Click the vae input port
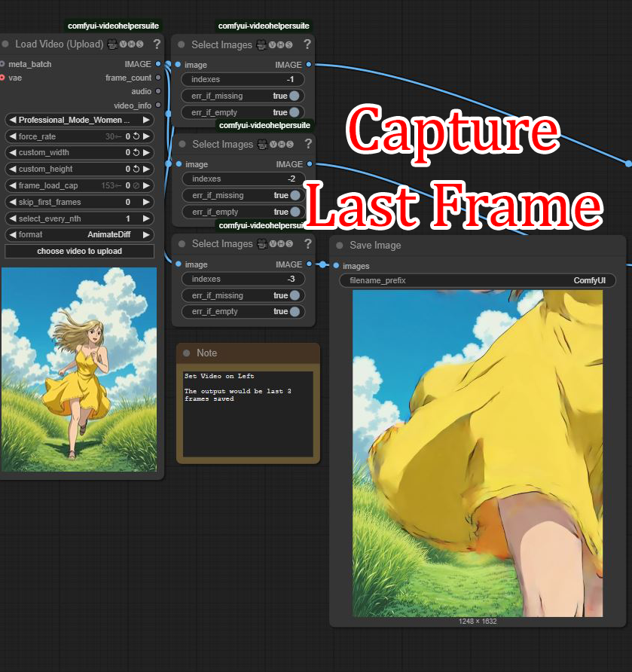This screenshot has height=672, width=632. pyautogui.click(x=2, y=78)
